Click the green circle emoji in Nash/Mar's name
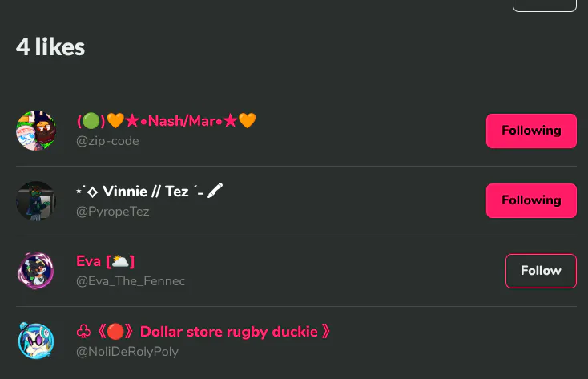 (x=91, y=121)
